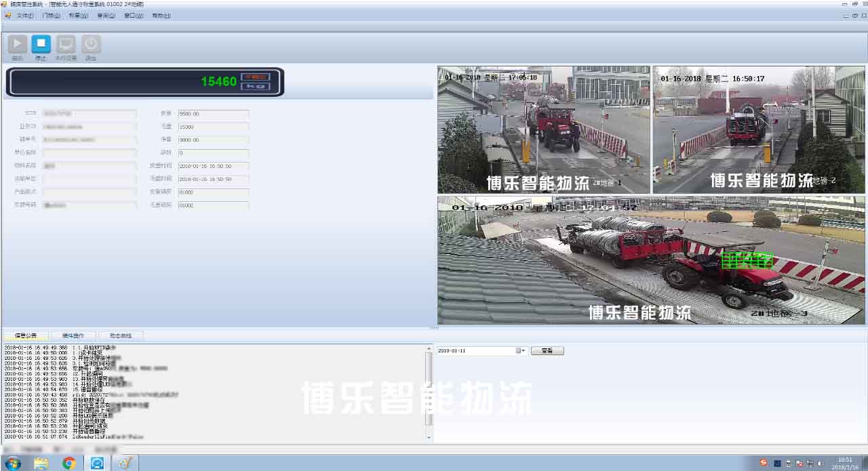Screen dimensions: 868x471
Task: Open the 查询 menu in menu bar
Action: (106, 15)
